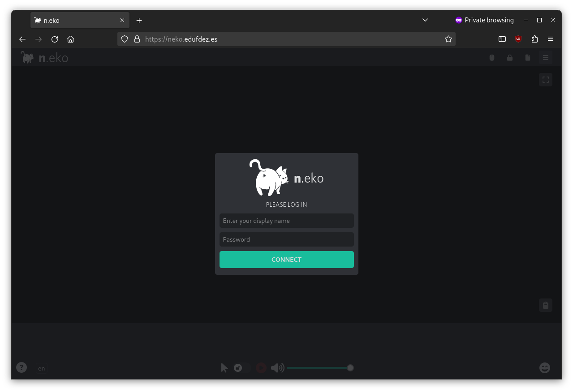Click the n.eko file transfer icon
Screen dimensions: 573x392
pos(527,58)
